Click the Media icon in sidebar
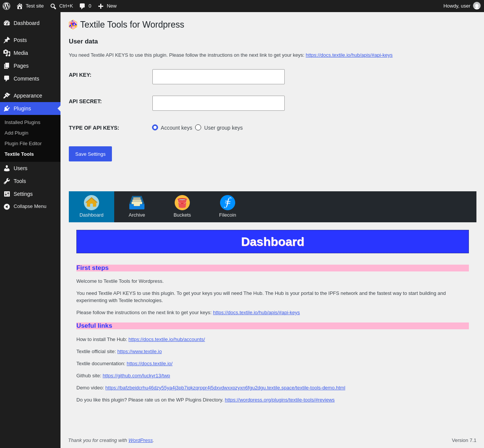 click(7, 53)
